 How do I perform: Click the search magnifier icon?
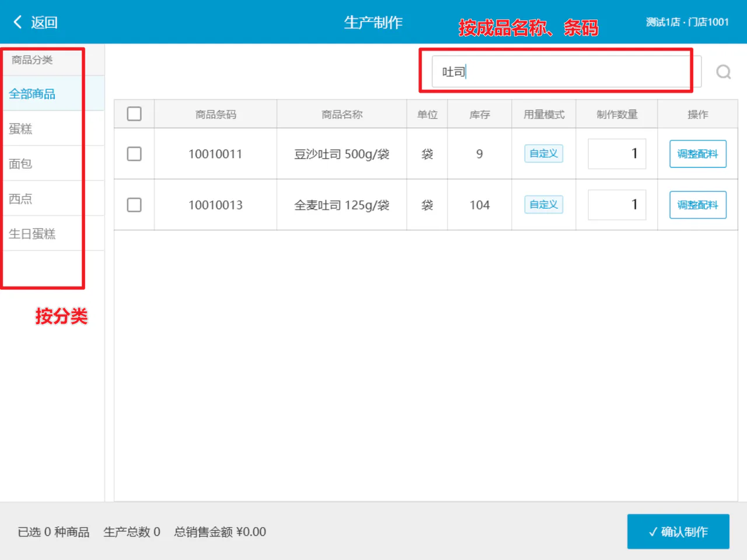point(724,72)
